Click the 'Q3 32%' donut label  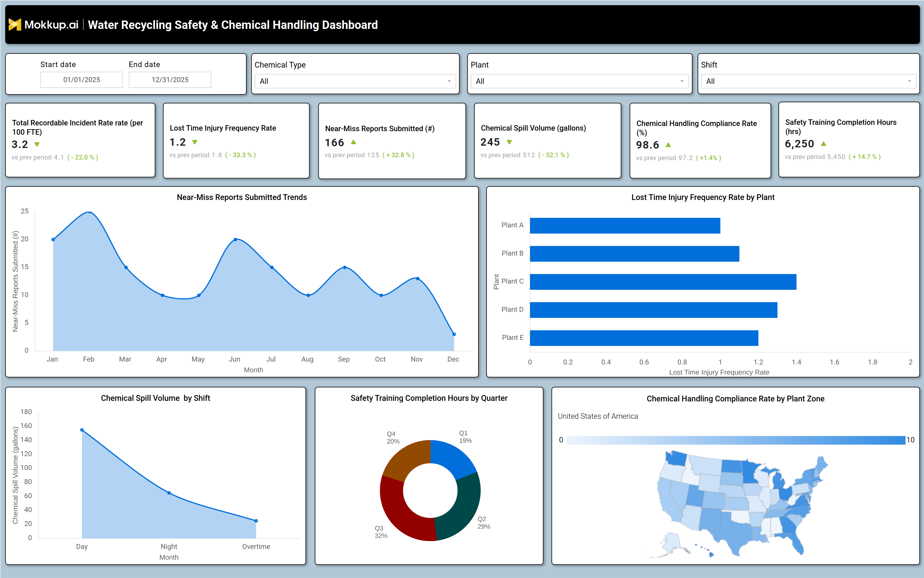pos(381,532)
